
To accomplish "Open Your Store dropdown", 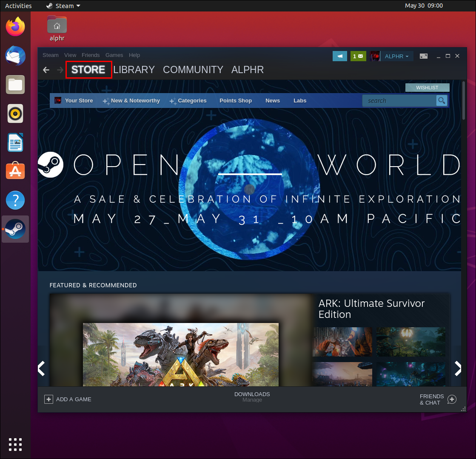I will tap(79, 100).
